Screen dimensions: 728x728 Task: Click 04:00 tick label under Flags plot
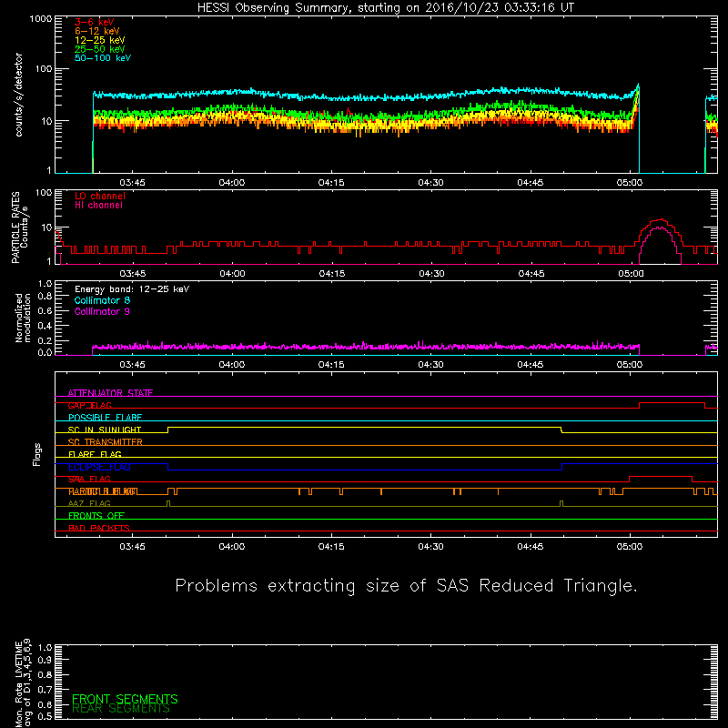[x=232, y=547]
